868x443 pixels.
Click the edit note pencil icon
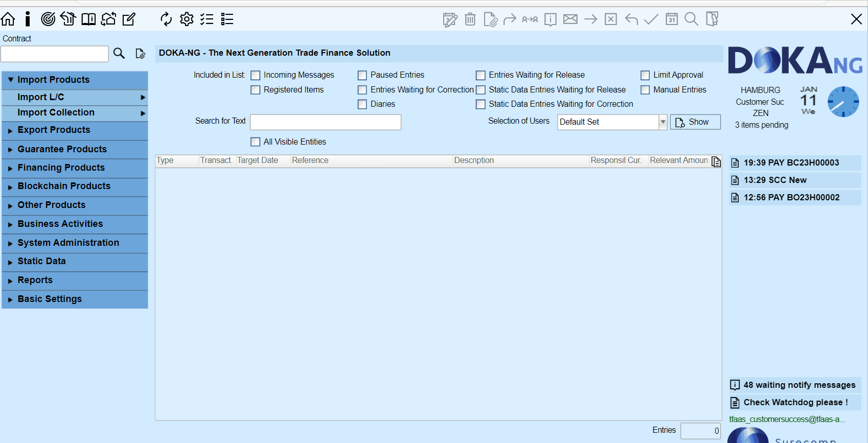pos(129,19)
